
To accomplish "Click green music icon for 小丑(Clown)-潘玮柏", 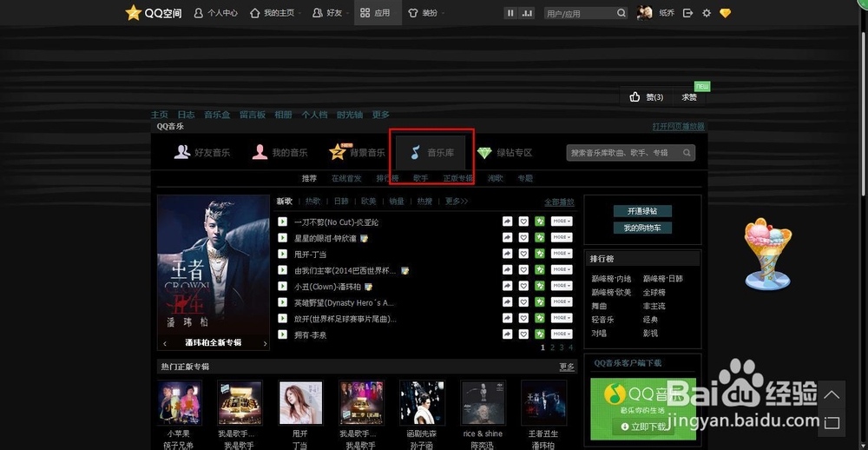I will pyautogui.click(x=540, y=286).
